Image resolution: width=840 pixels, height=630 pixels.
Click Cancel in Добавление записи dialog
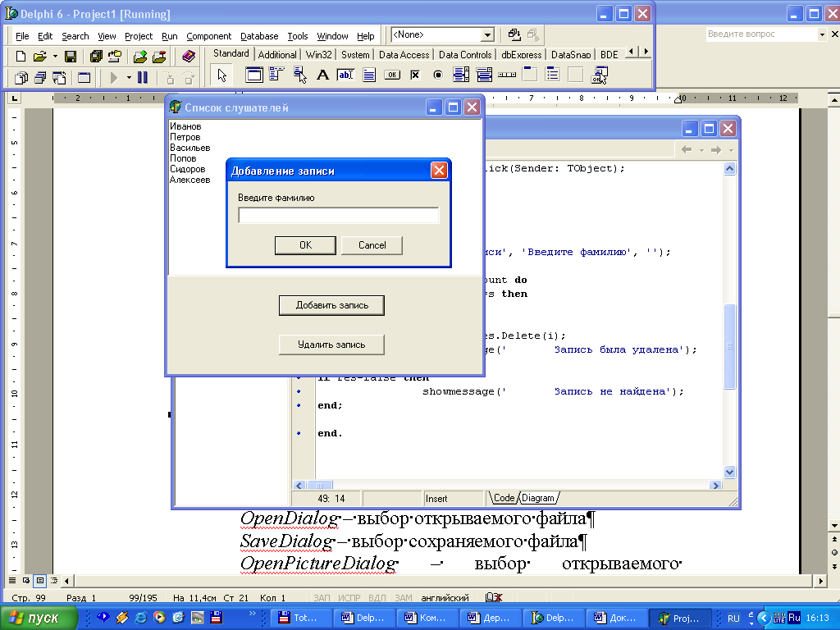(372, 245)
